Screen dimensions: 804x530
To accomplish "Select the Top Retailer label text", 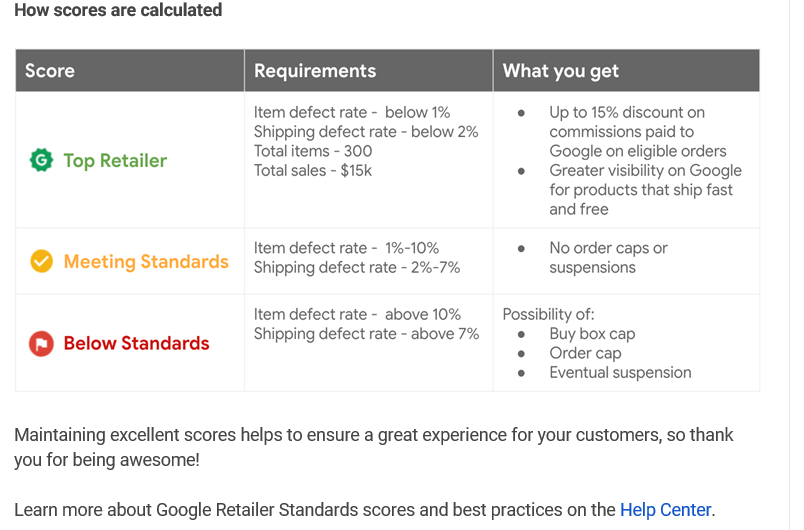I will tap(115, 161).
